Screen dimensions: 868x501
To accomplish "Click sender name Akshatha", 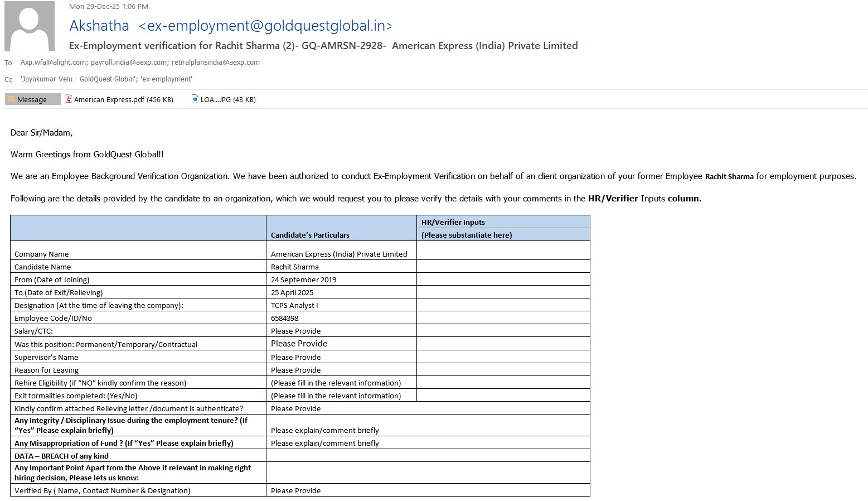I will (99, 26).
